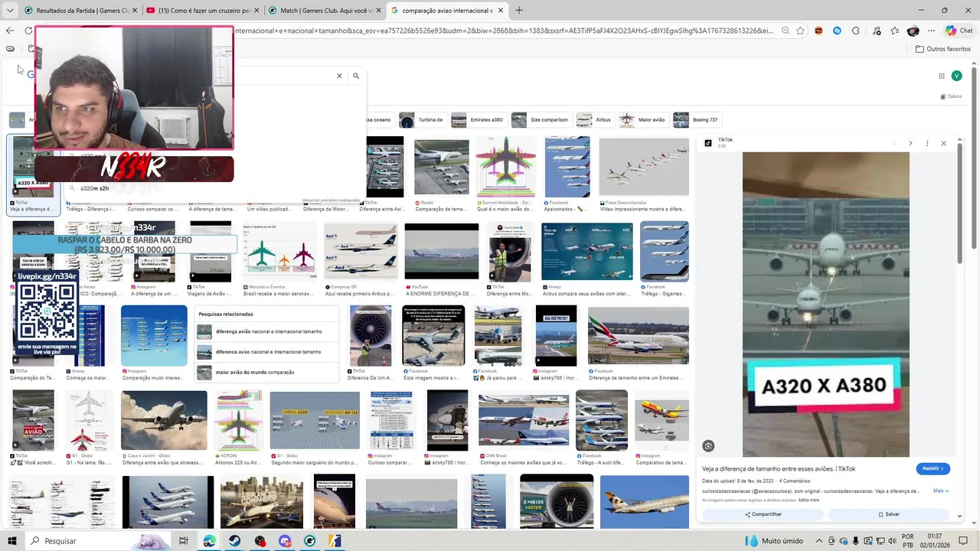Open the browser profile avatar
Image resolution: width=980 pixels, height=551 pixels.
(x=913, y=31)
